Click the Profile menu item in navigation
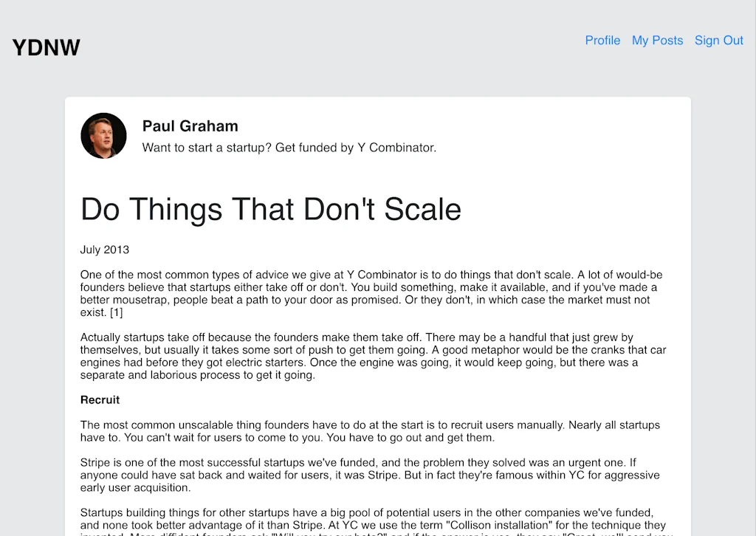 [x=602, y=41]
